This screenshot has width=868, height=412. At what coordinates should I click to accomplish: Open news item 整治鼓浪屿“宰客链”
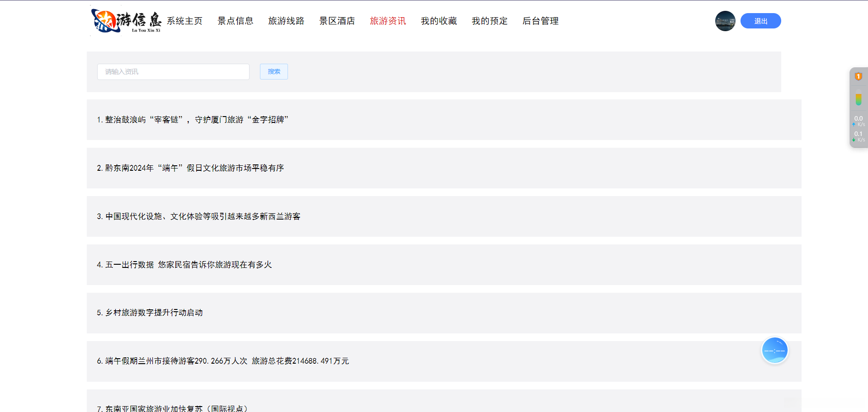pos(444,120)
